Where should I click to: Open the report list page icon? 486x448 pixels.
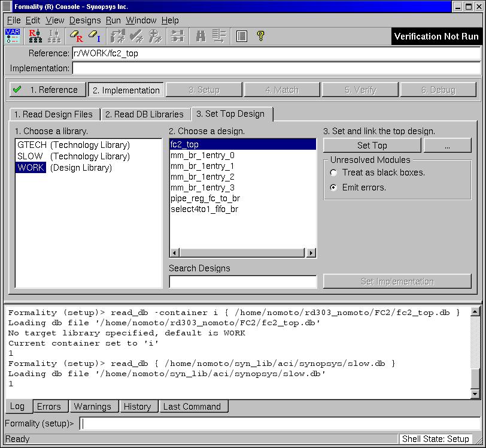pos(241,36)
